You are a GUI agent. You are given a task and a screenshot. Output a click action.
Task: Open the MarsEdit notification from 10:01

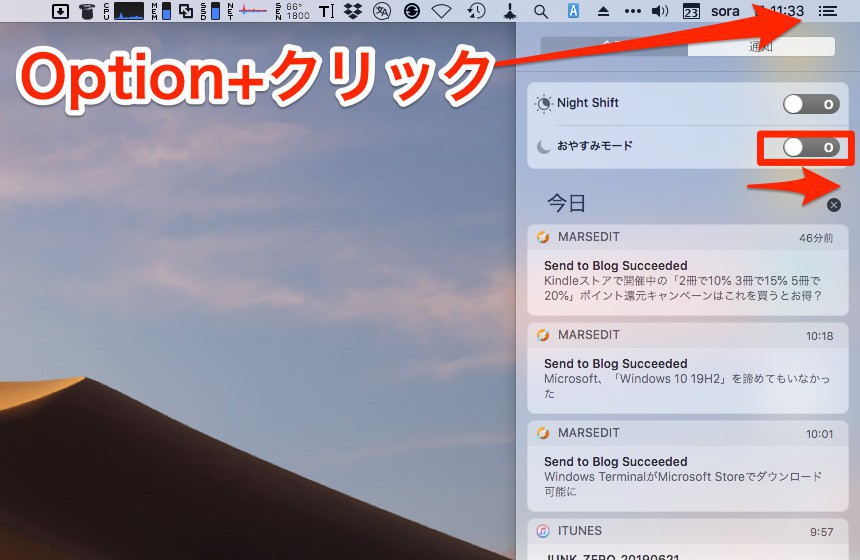click(688, 466)
